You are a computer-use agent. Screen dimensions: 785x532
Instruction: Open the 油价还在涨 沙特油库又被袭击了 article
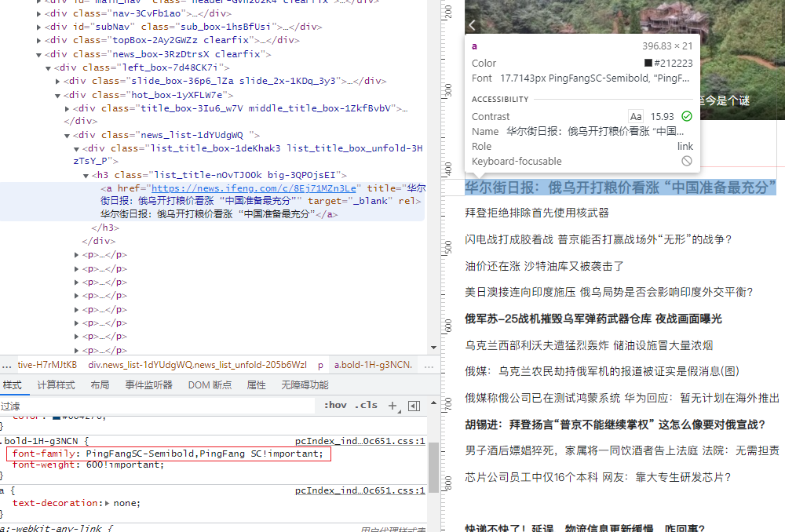(x=544, y=266)
